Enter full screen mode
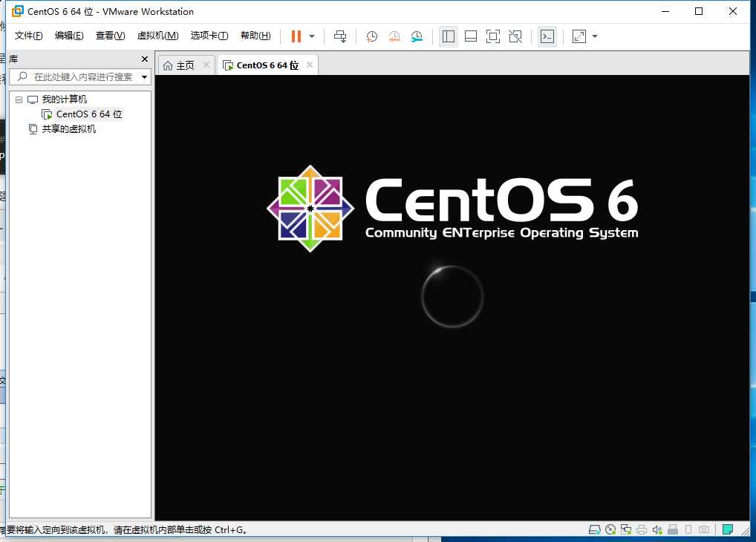The width and height of the screenshot is (756, 542). pos(493,36)
